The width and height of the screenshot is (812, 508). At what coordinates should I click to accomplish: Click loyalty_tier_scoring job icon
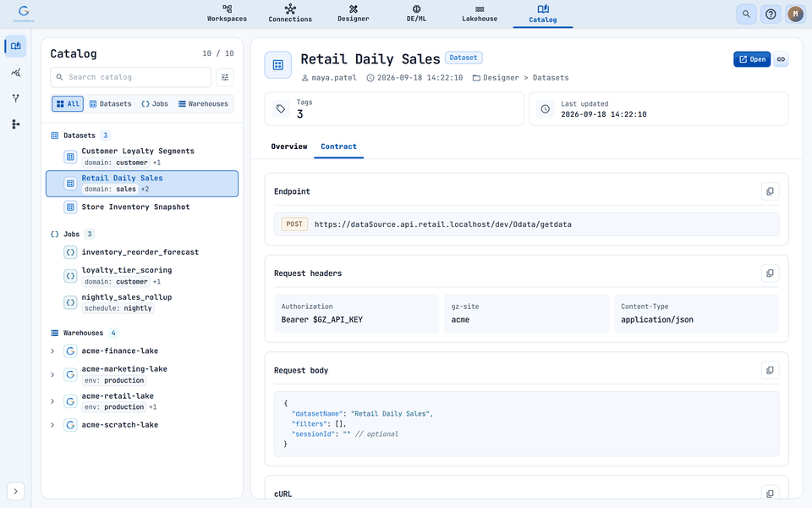[x=70, y=276]
